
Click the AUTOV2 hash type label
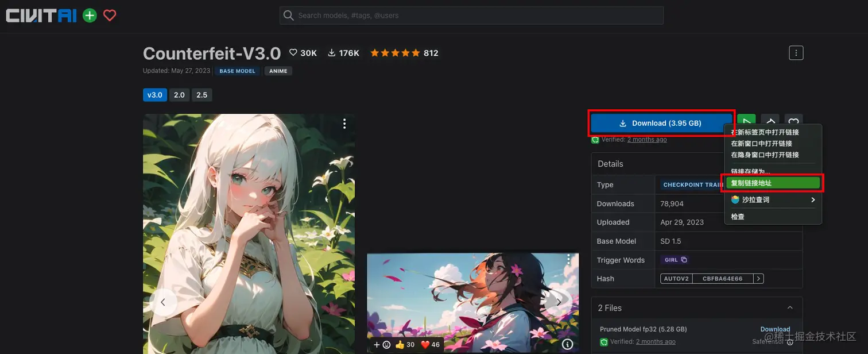pyautogui.click(x=677, y=279)
